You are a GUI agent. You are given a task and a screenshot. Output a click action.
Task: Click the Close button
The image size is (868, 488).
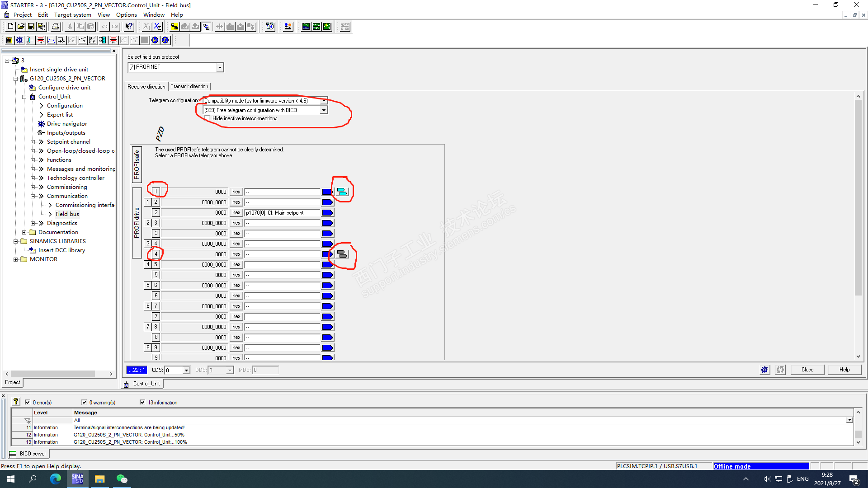(x=807, y=370)
